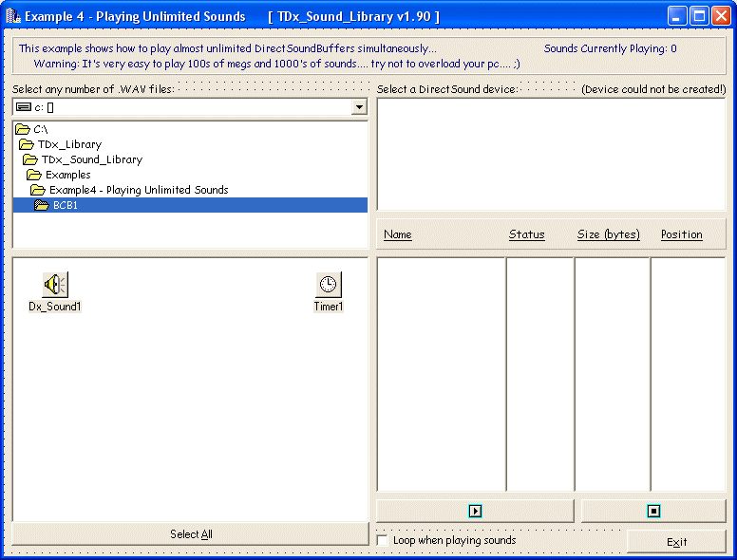
Task: Click the Name column list area
Action: tap(442, 374)
